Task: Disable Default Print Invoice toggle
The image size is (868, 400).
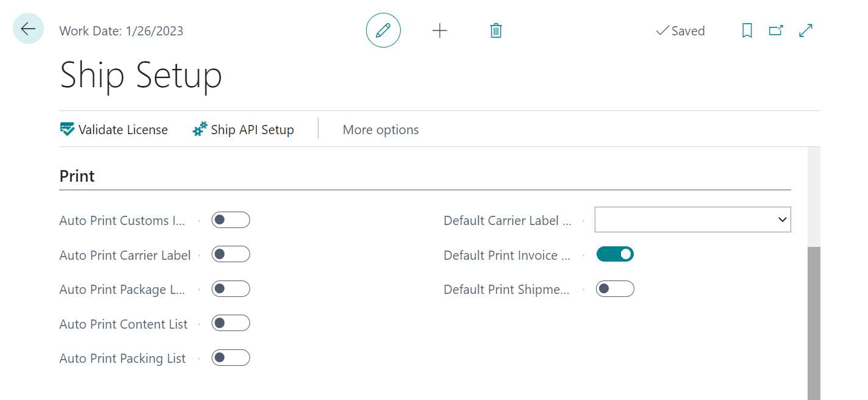Action: coord(615,254)
